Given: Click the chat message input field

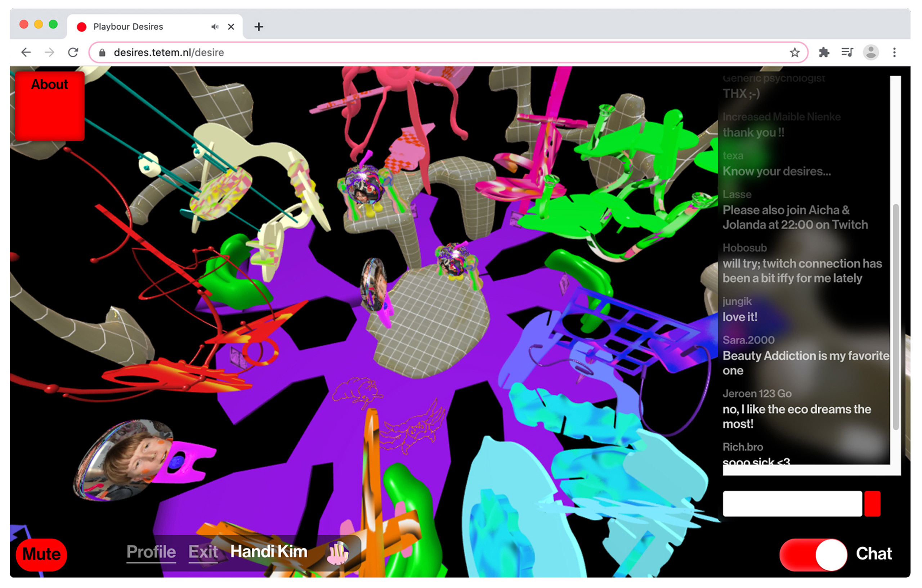Looking at the screenshot, I should click(x=792, y=504).
